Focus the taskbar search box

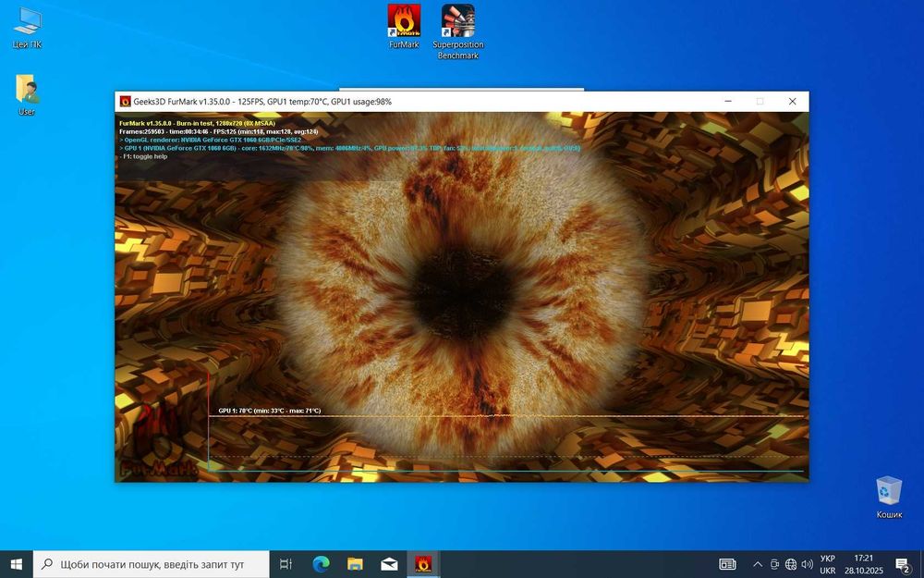pos(152,564)
